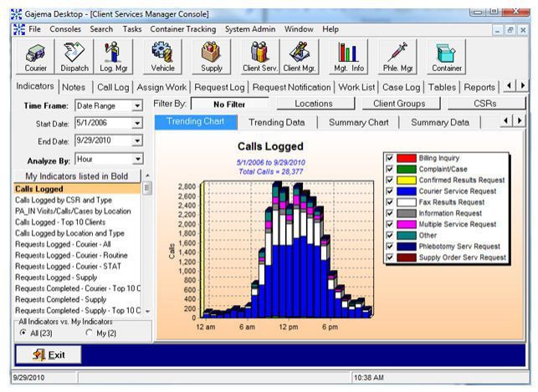Image resolution: width=538 pixels, height=392 pixels.
Task: Toggle Information Request checkbox
Action: [x=389, y=213]
